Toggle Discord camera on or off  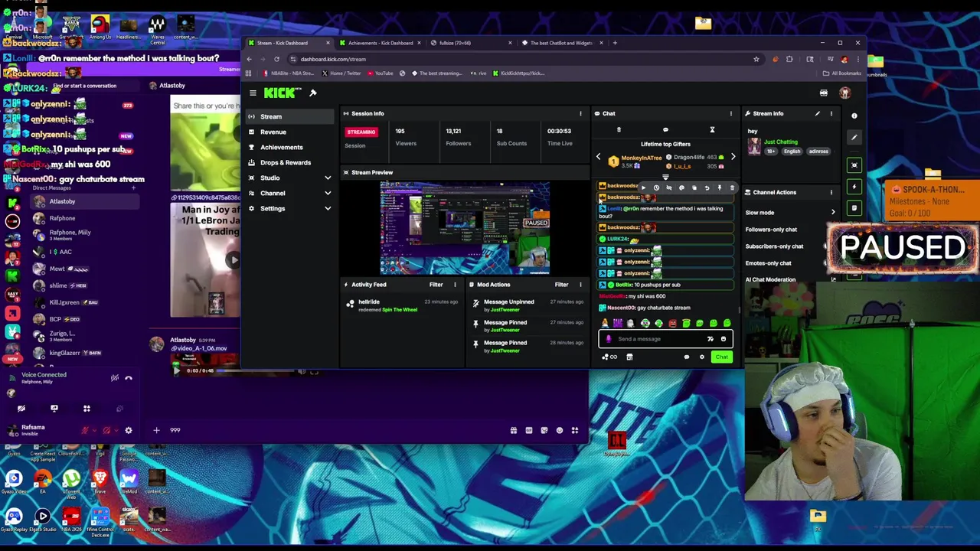tap(21, 409)
